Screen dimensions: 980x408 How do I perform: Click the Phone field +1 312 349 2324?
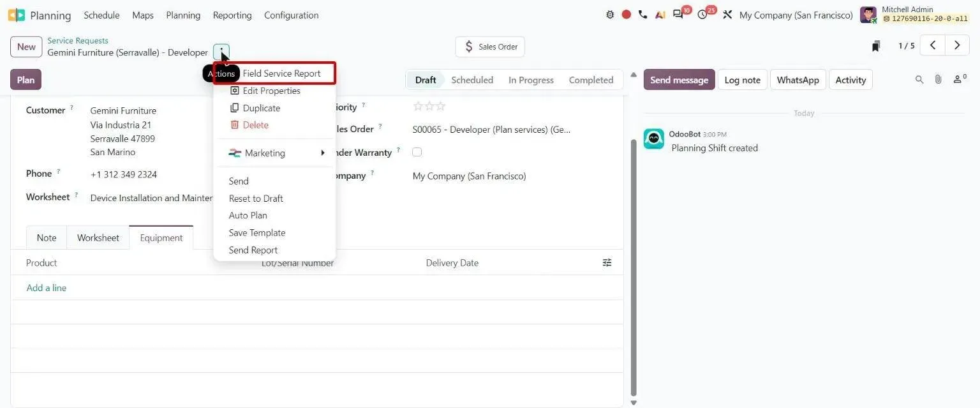click(x=124, y=174)
